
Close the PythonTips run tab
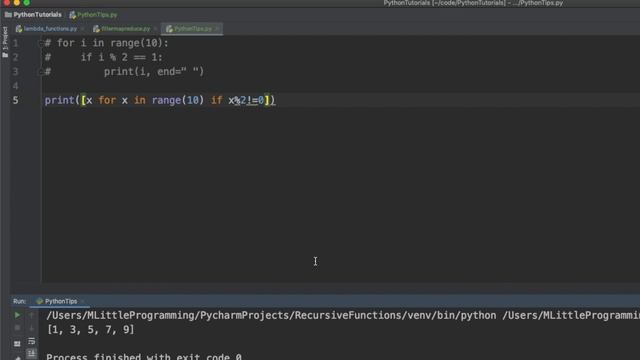(x=82, y=302)
